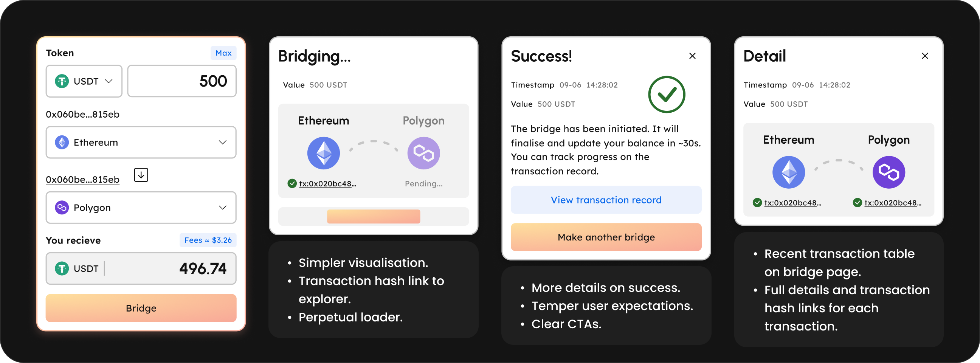Open the underlined destination address 0x060be...815eb

[x=82, y=180]
